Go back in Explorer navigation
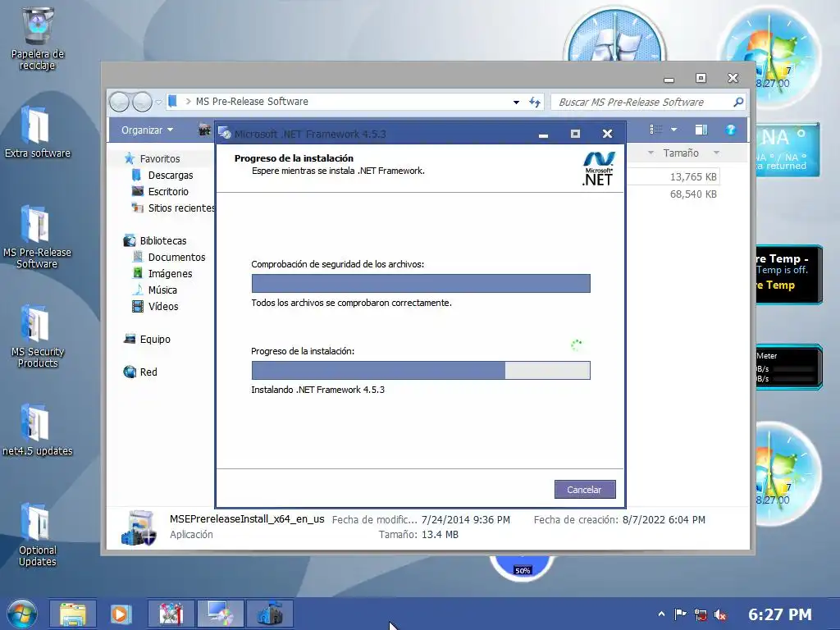The image size is (840, 630). click(x=119, y=102)
